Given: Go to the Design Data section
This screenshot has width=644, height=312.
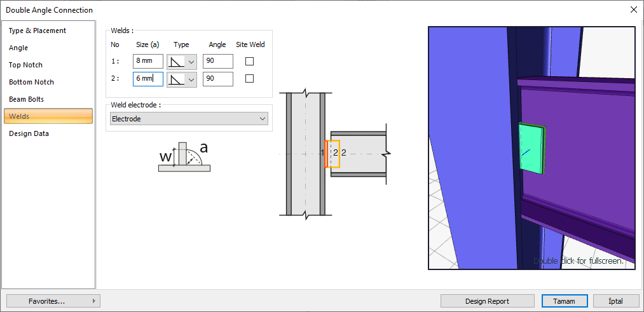Looking at the screenshot, I should tap(29, 133).
